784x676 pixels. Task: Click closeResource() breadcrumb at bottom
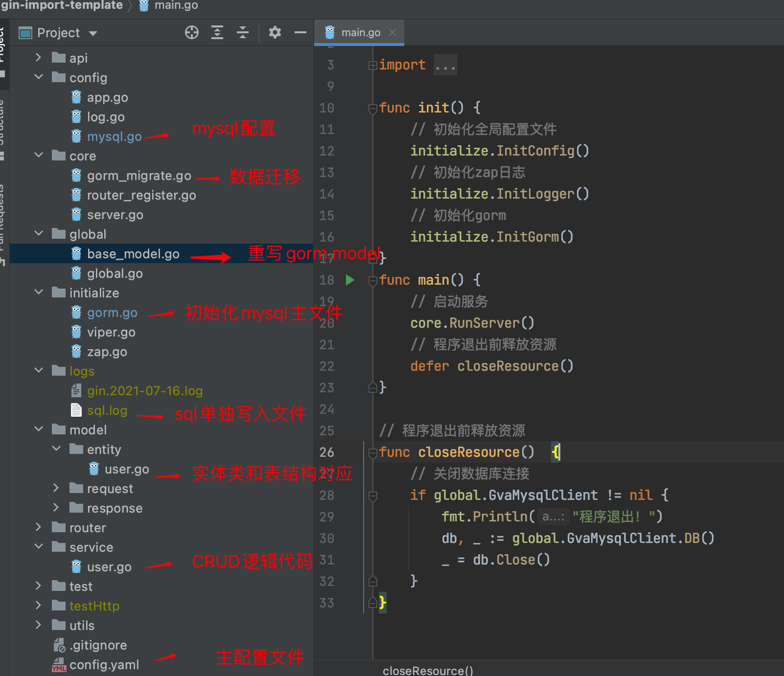428,670
